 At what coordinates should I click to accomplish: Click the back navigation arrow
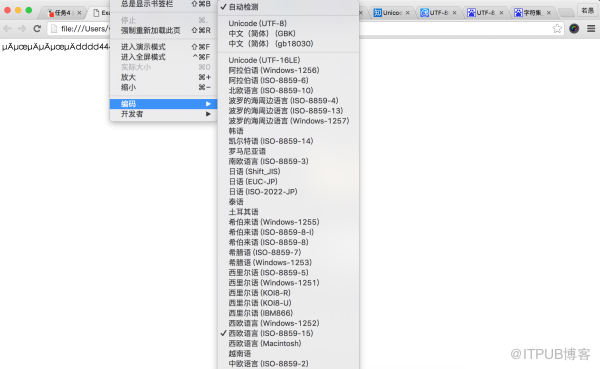point(7,28)
